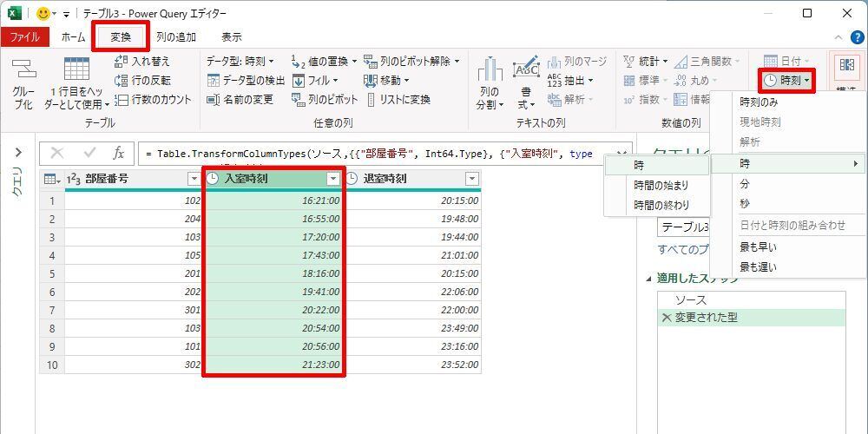Image resolution: width=868 pixels, height=434 pixels.
Task: Expand the Queries (クエリ) side pane
Action: [x=17, y=153]
